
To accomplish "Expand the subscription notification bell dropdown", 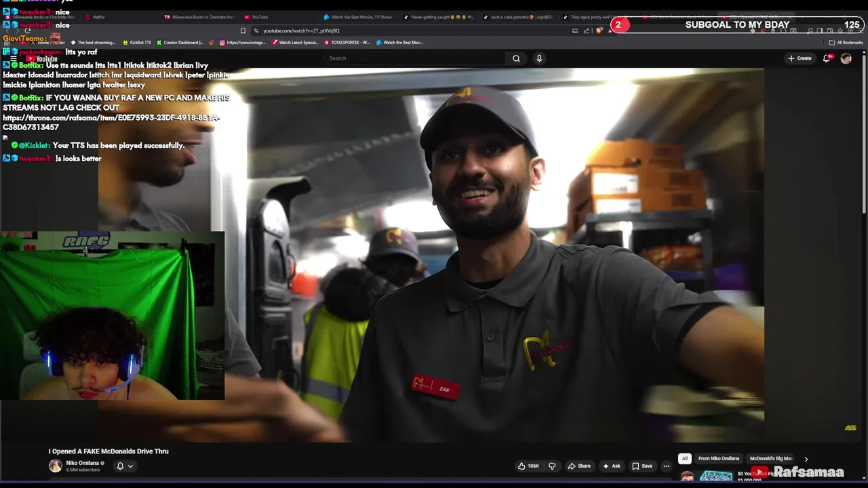I will coord(125,466).
